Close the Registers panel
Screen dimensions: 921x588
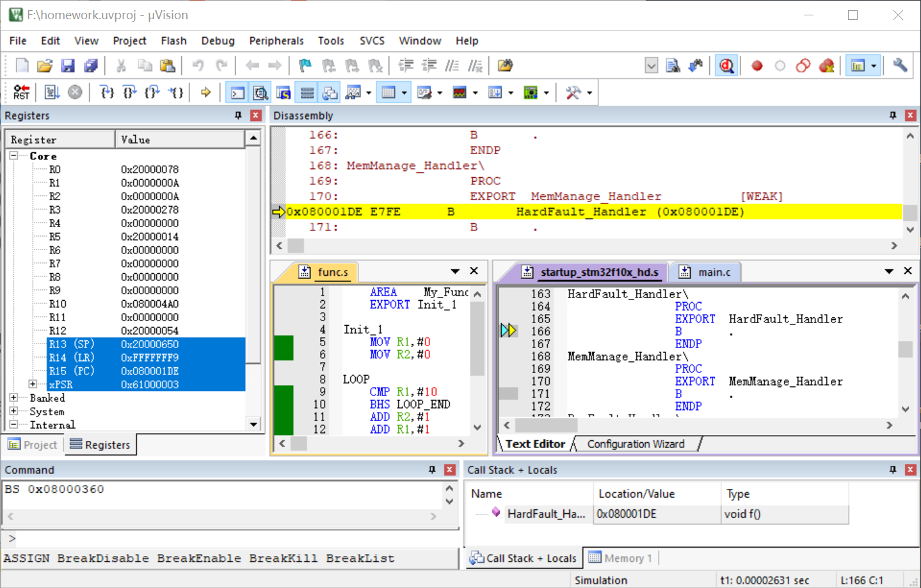point(256,115)
